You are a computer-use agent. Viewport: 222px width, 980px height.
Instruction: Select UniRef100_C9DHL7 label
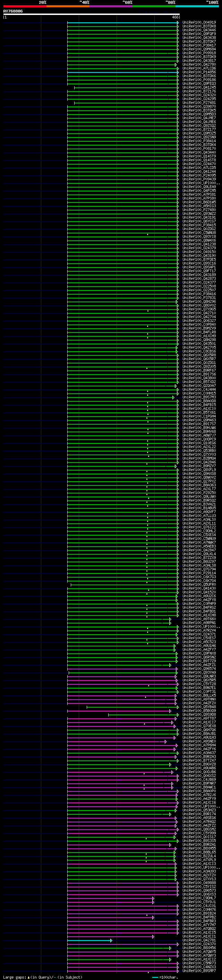[199, 898]
